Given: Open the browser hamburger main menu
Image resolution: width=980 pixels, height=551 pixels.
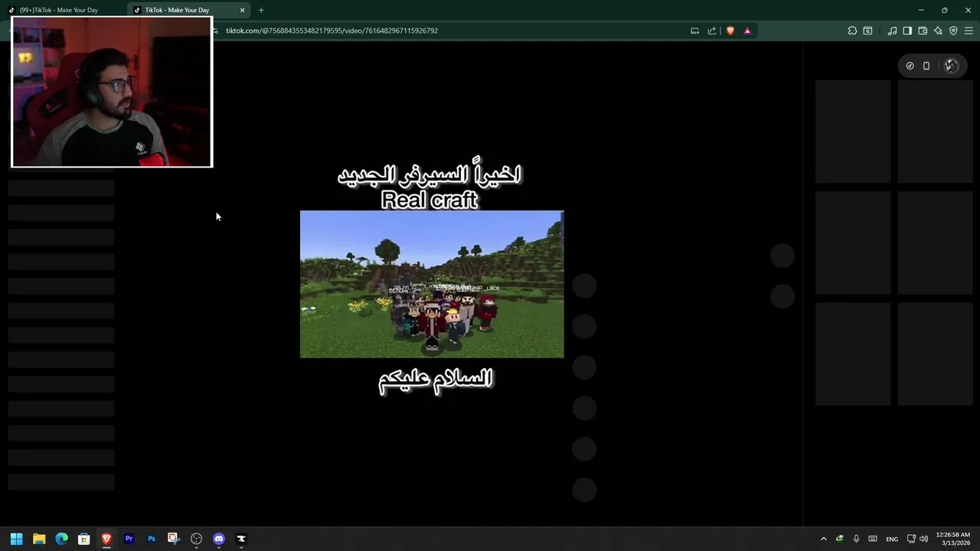Looking at the screenshot, I should tap(969, 31).
